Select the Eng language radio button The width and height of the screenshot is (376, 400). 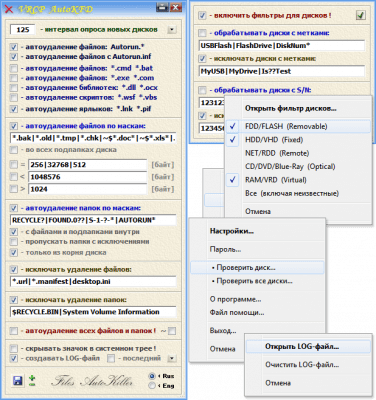tap(152, 386)
